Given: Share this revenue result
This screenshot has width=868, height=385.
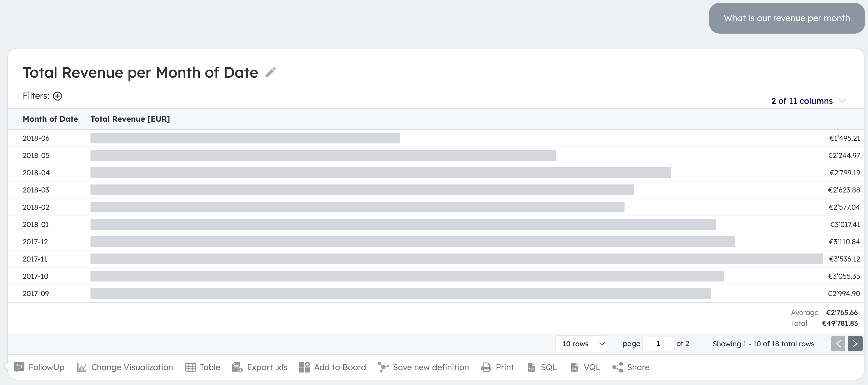Looking at the screenshot, I should pos(631,367).
